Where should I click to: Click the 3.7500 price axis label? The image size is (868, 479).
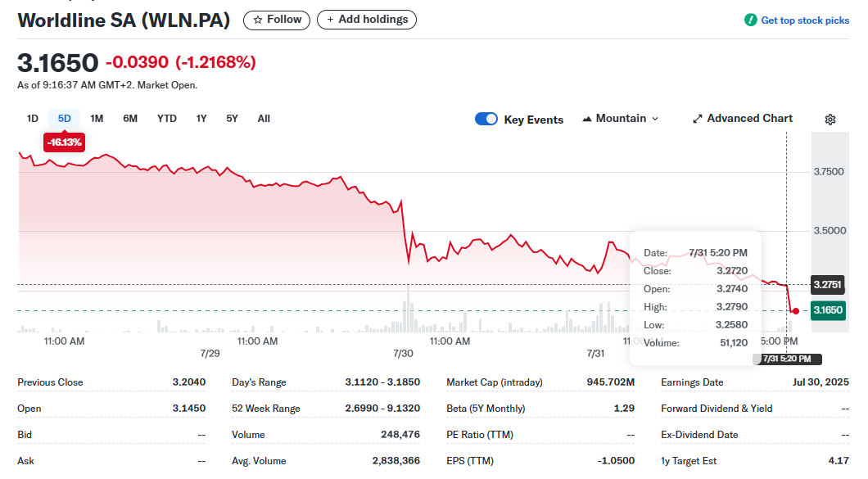pos(829,172)
